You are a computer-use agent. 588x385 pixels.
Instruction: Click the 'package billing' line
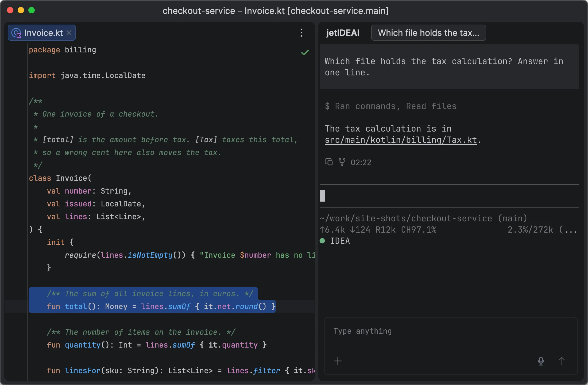(63, 50)
